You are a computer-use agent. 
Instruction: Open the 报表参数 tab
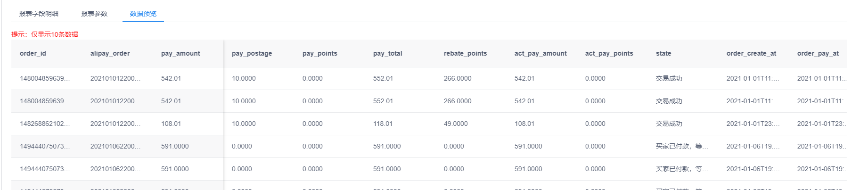coord(94,14)
